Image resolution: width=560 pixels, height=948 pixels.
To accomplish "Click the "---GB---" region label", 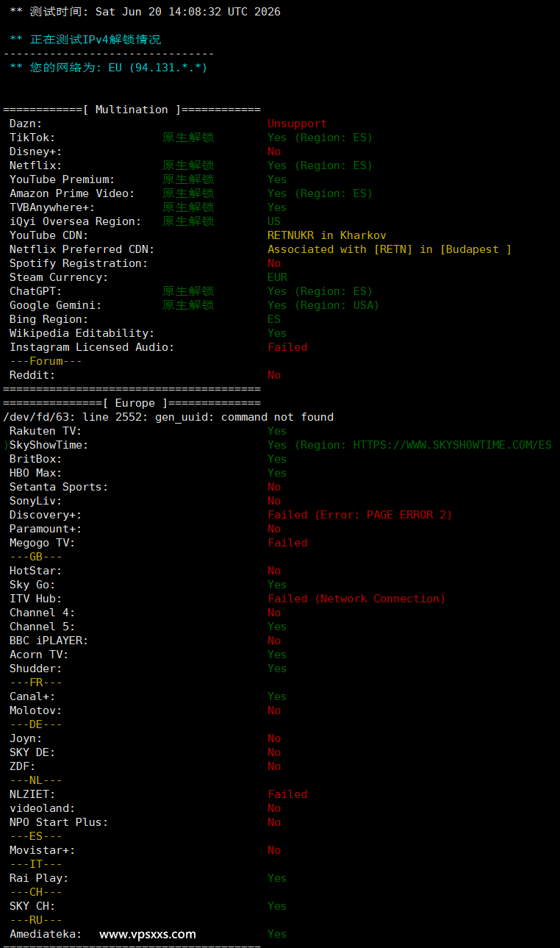I will (x=36, y=557).
